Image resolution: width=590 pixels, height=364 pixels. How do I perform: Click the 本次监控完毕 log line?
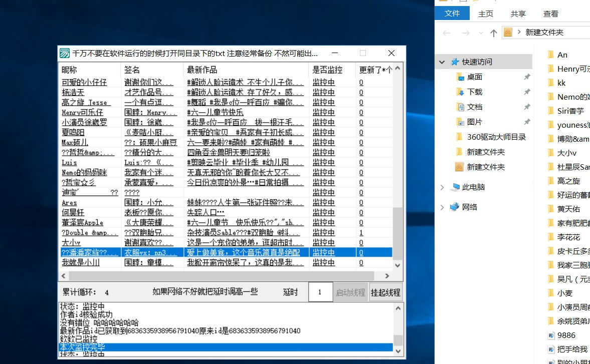(226, 347)
